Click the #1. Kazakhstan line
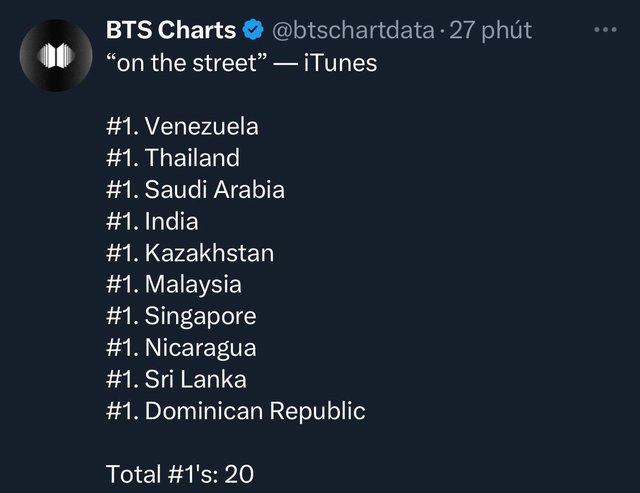 (190, 253)
